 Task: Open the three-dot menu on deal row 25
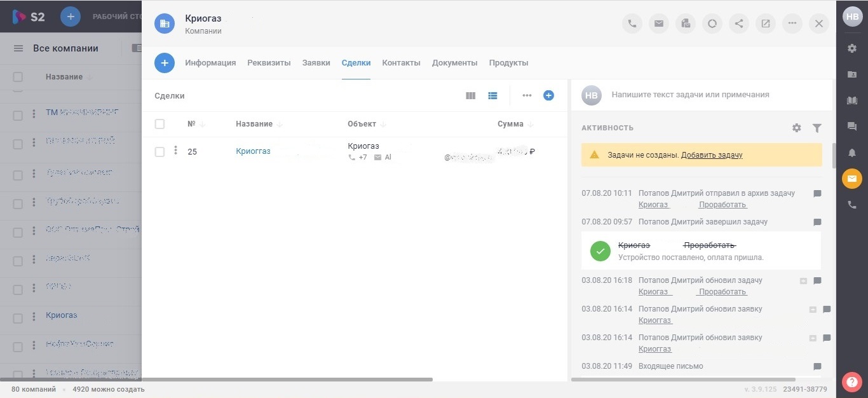click(x=175, y=151)
